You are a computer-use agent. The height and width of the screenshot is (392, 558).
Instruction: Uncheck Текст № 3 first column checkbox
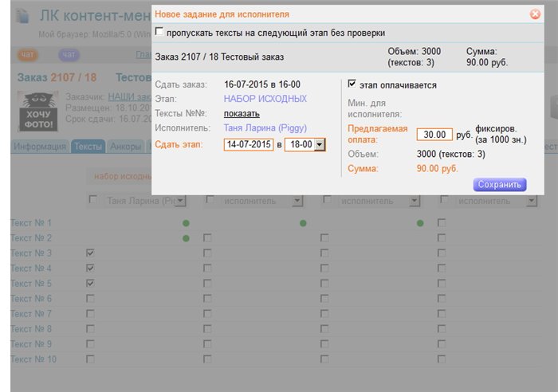pos(90,253)
